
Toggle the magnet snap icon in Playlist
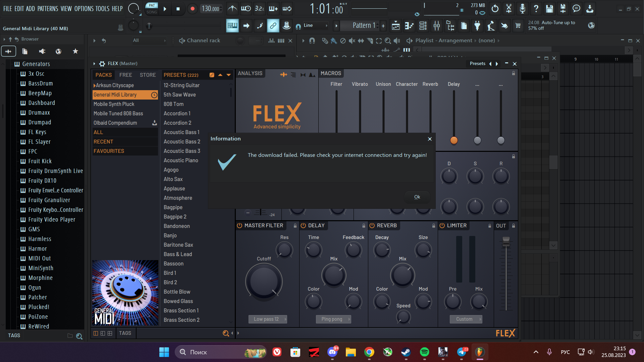pos(312,41)
